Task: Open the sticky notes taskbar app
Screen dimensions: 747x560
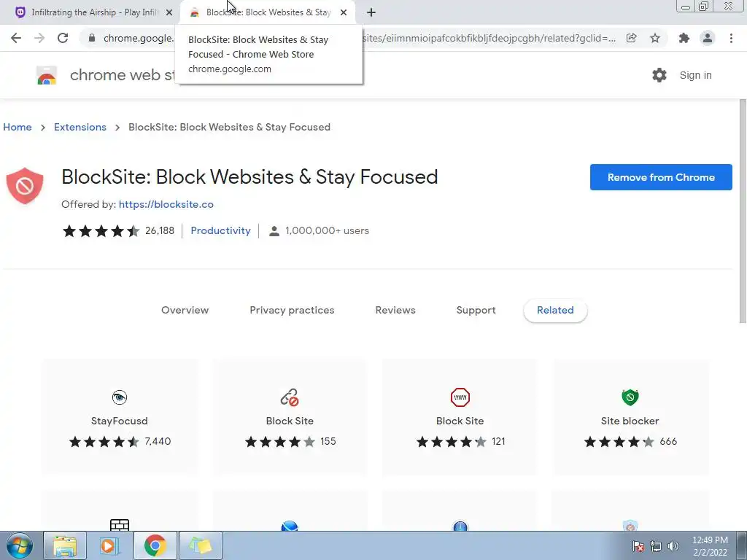Action: (x=200, y=545)
